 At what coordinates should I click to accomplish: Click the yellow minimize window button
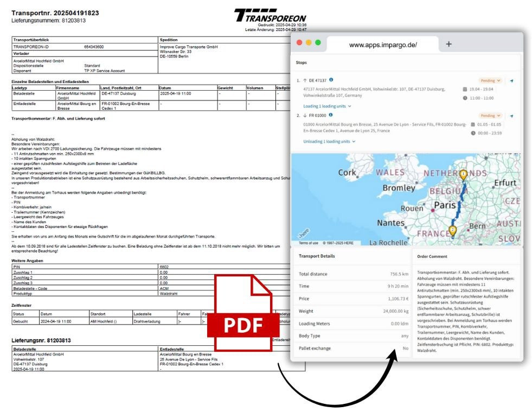click(309, 42)
